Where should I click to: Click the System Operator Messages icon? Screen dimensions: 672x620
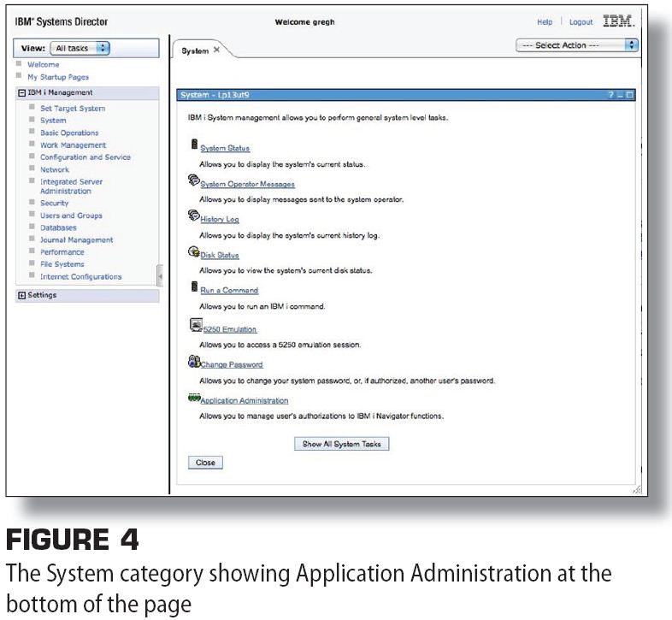(194, 180)
